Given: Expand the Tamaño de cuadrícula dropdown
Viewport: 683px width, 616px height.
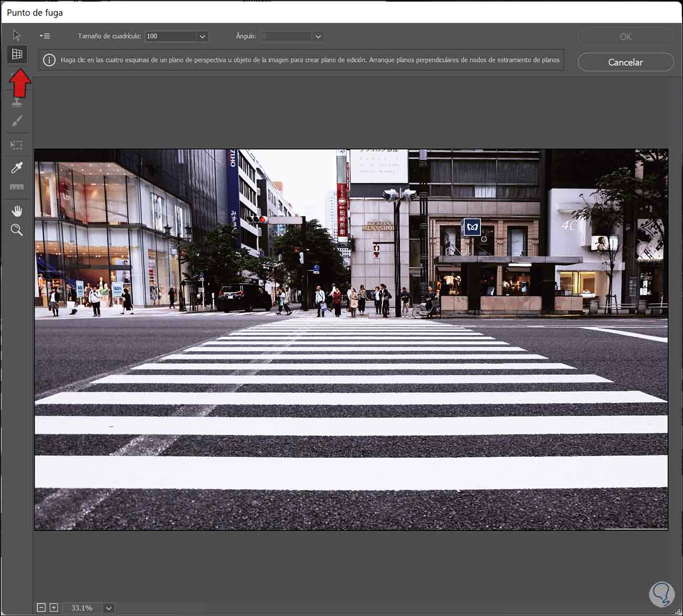Looking at the screenshot, I should [x=202, y=36].
